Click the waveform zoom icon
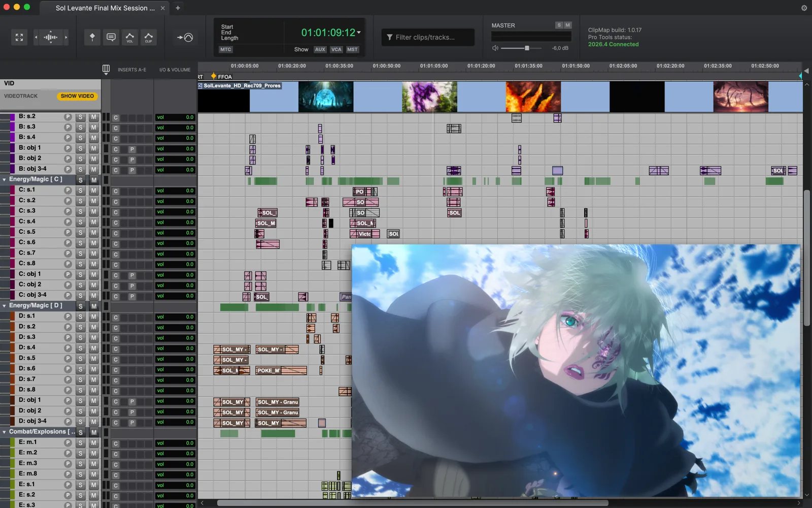This screenshot has height=508, width=812. (x=51, y=37)
